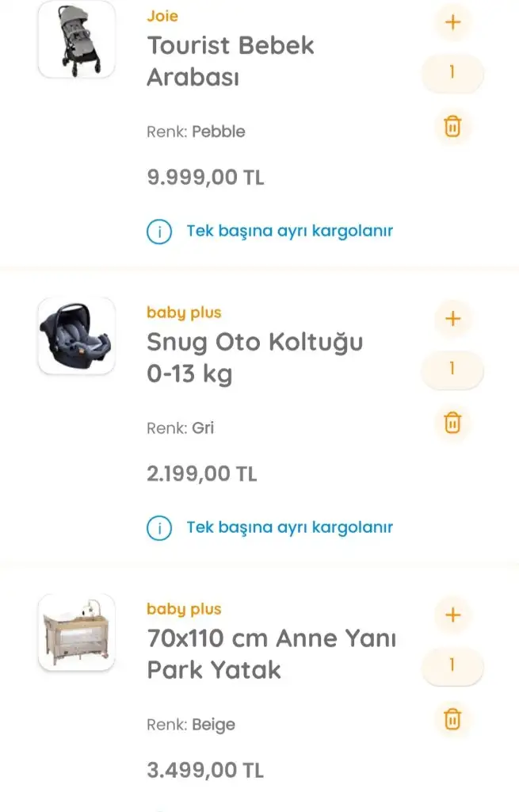The width and height of the screenshot is (519, 812).
Task: Open 70x110 cm Anne Yanı Park Yatak title
Action: (271, 654)
